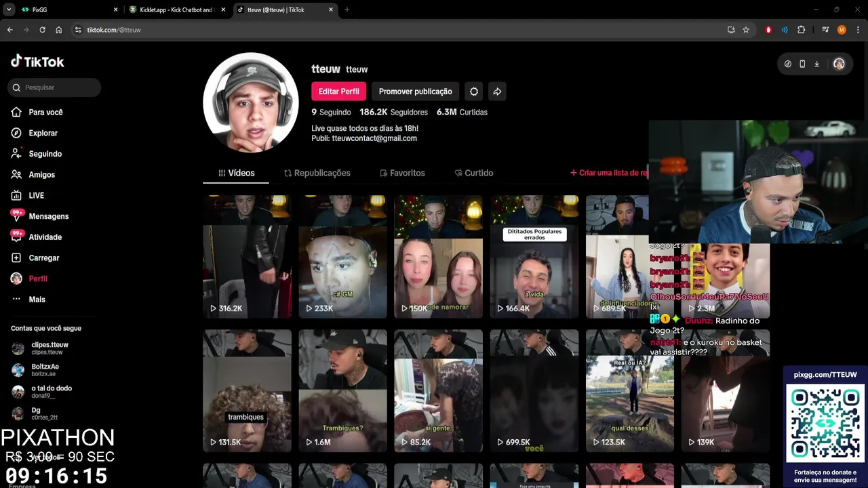
Task: Open the media controls icon in Chrome
Action: click(825, 30)
